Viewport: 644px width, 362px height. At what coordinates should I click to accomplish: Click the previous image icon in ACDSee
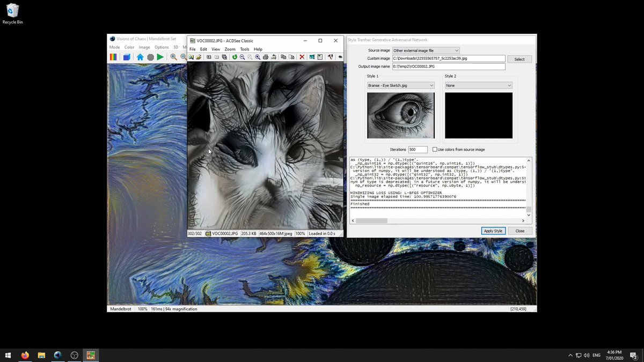(209, 57)
